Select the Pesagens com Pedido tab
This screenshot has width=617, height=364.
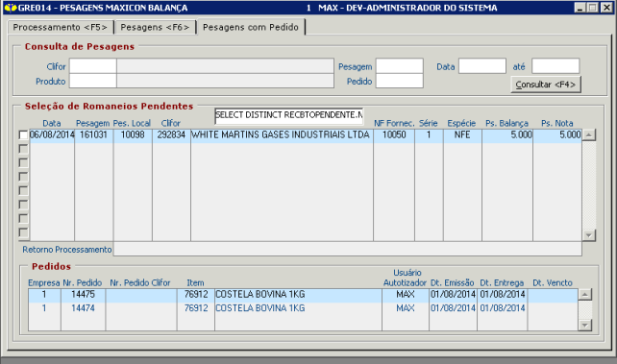pyautogui.click(x=251, y=27)
